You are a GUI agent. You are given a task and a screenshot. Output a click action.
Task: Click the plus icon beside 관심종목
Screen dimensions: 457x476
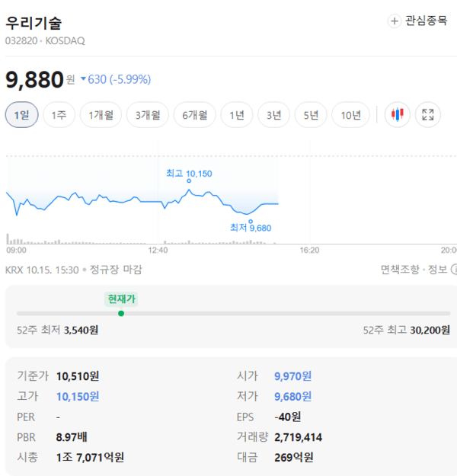coord(394,21)
